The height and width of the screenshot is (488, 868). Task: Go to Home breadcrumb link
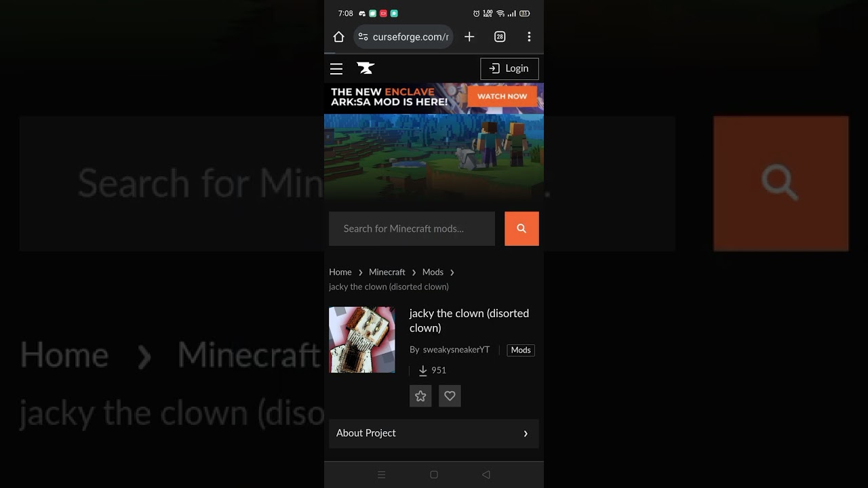[340, 272]
